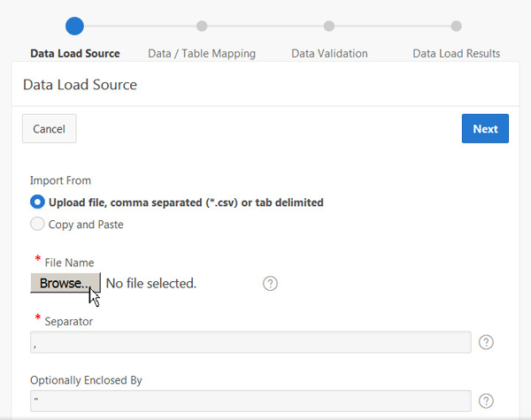The width and height of the screenshot is (531, 420).
Task: Click the last gray progress dot
Action: point(456,26)
